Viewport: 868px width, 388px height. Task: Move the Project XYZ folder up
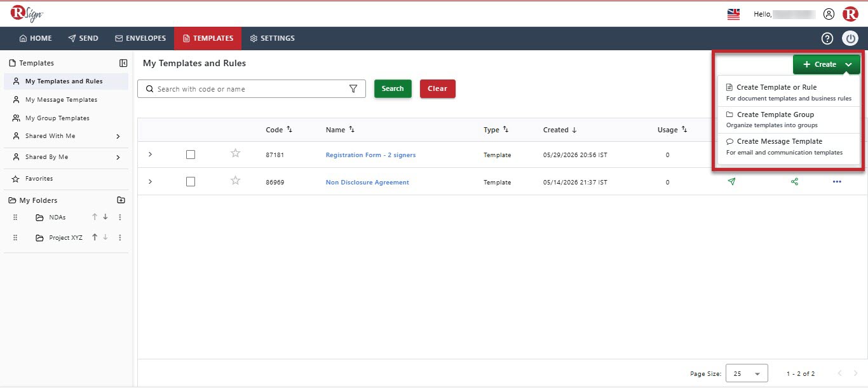(95, 237)
